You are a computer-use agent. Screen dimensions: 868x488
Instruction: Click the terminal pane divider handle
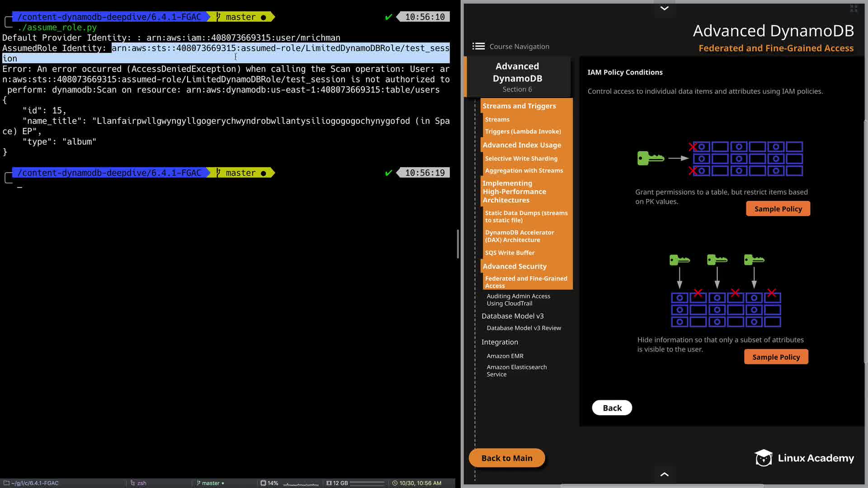coord(458,244)
